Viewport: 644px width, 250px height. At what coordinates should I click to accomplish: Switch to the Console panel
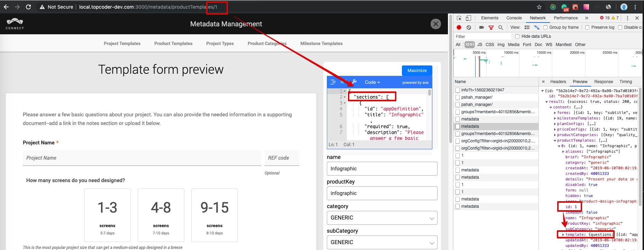(514, 18)
